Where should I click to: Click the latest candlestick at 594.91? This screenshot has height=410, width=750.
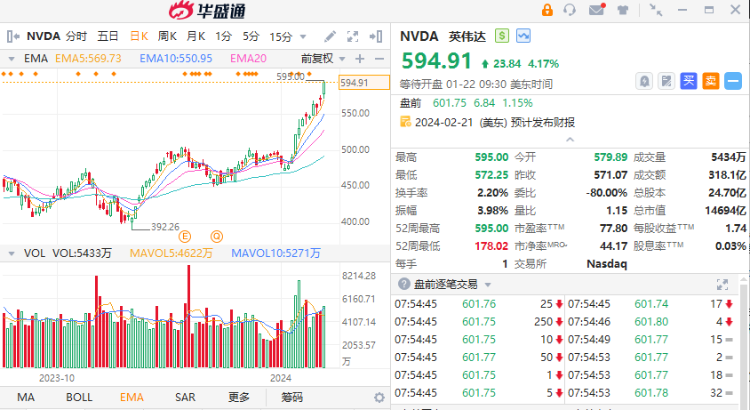[323, 88]
